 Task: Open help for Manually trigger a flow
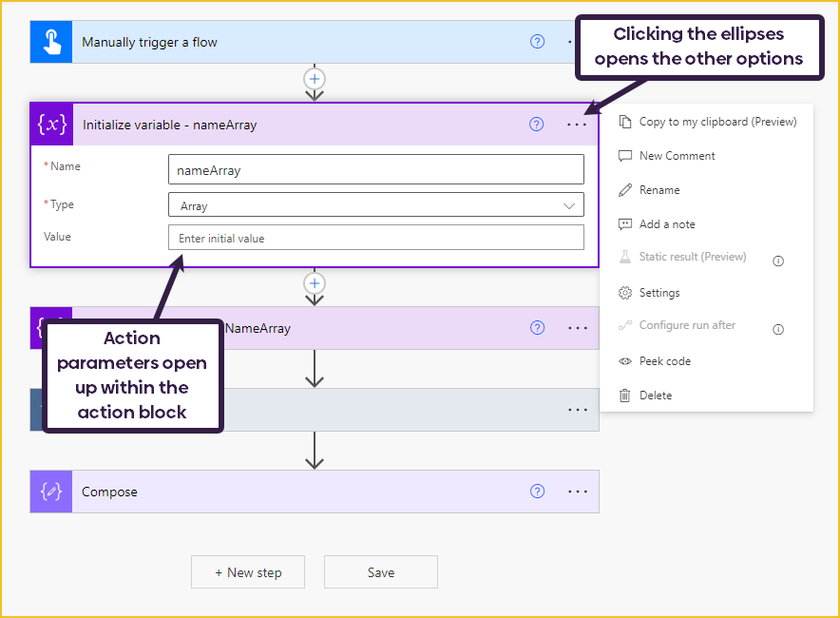[x=537, y=41]
